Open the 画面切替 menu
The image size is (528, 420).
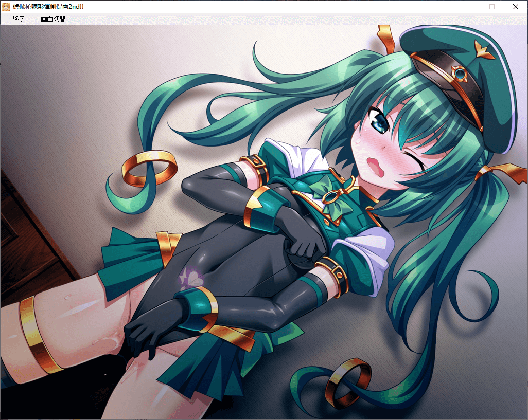tap(53, 19)
